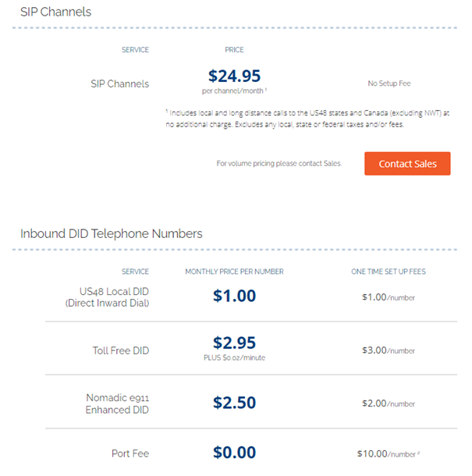
Task: Click the Port Fee row label
Action: pyautogui.click(x=130, y=453)
